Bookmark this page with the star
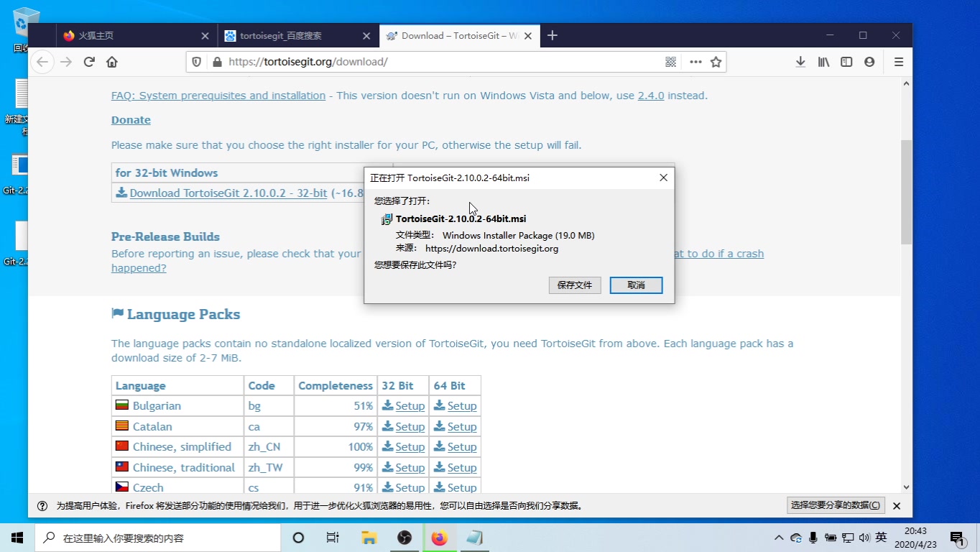The height and width of the screenshot is (552, 980). click(716, 62)
